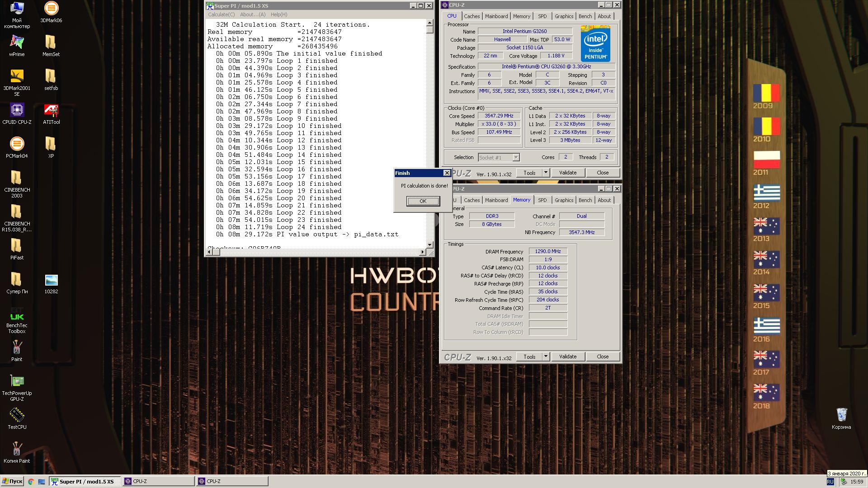Click OK in the Finish dialog
868x488 pixels.
point(423,201)
